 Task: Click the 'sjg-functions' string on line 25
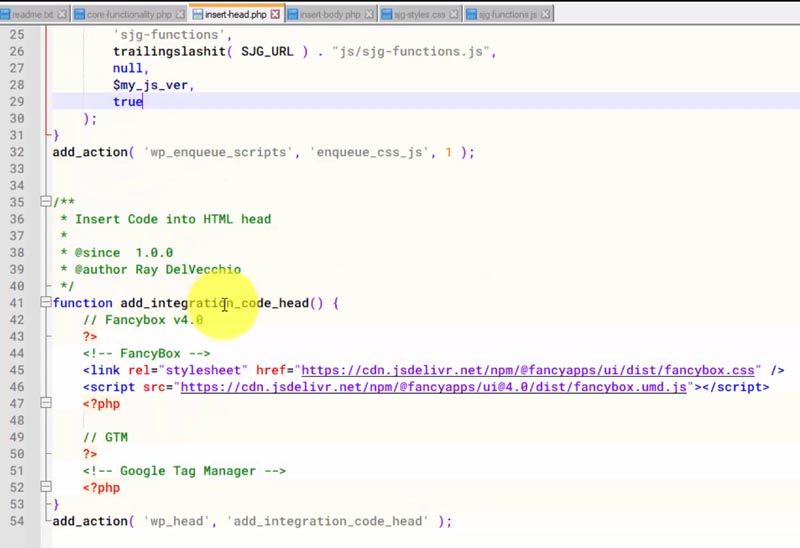tap(169, 35)
